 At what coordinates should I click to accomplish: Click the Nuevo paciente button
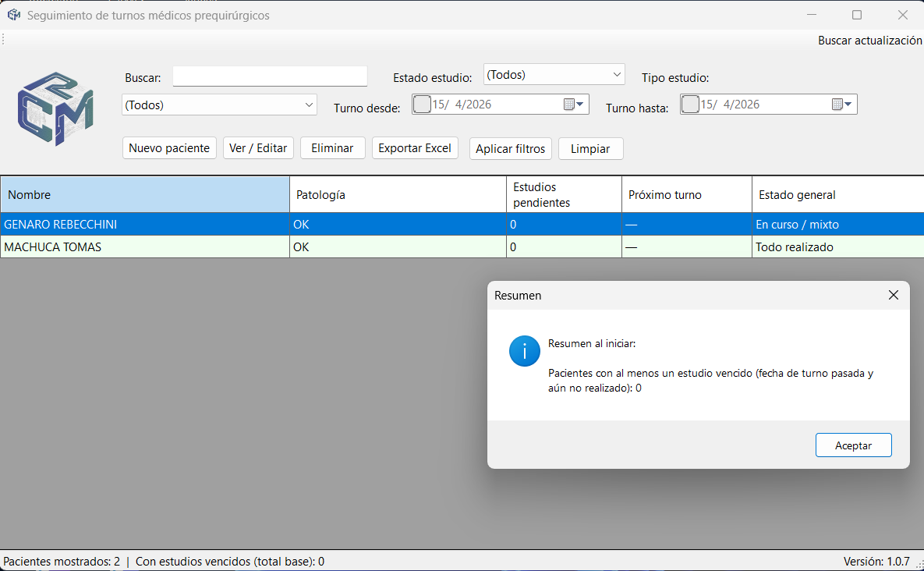pyautogui.click(x=169, y=148)
